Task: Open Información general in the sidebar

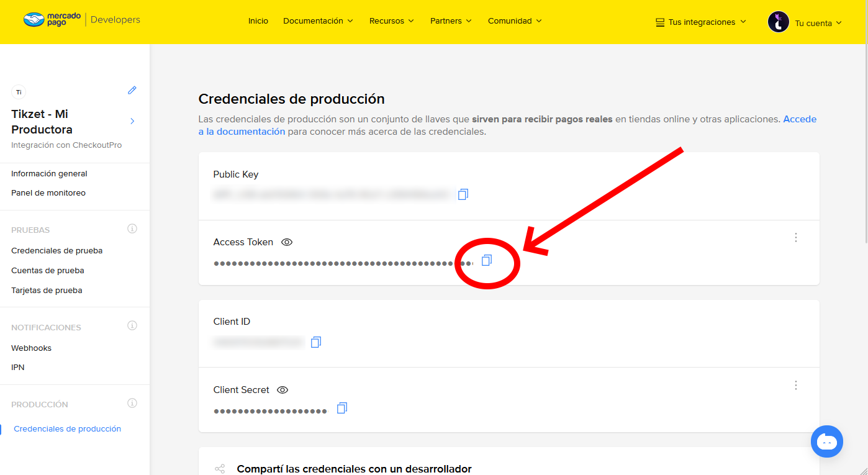Action: tap(49, 174)
